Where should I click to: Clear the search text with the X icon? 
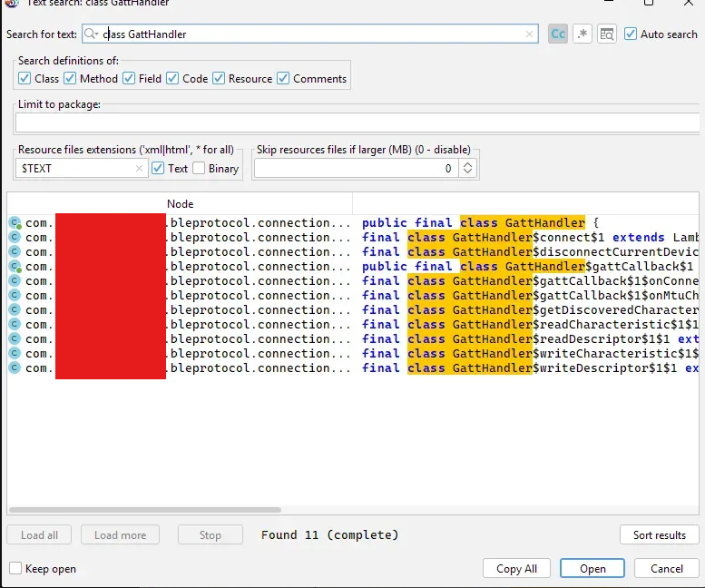point(530,34)
